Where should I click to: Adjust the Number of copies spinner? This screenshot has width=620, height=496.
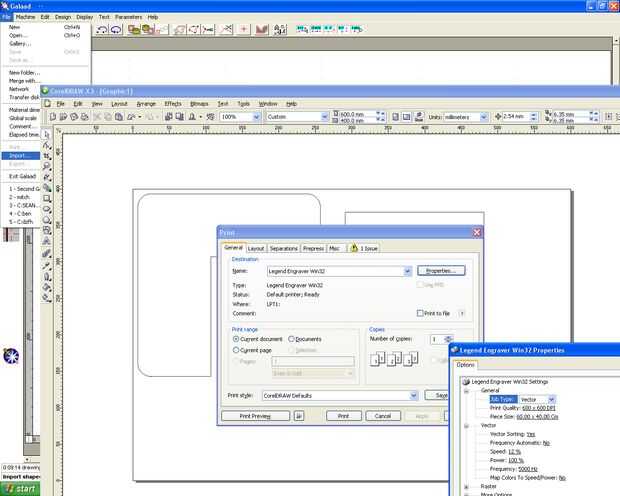click(448, 339)
